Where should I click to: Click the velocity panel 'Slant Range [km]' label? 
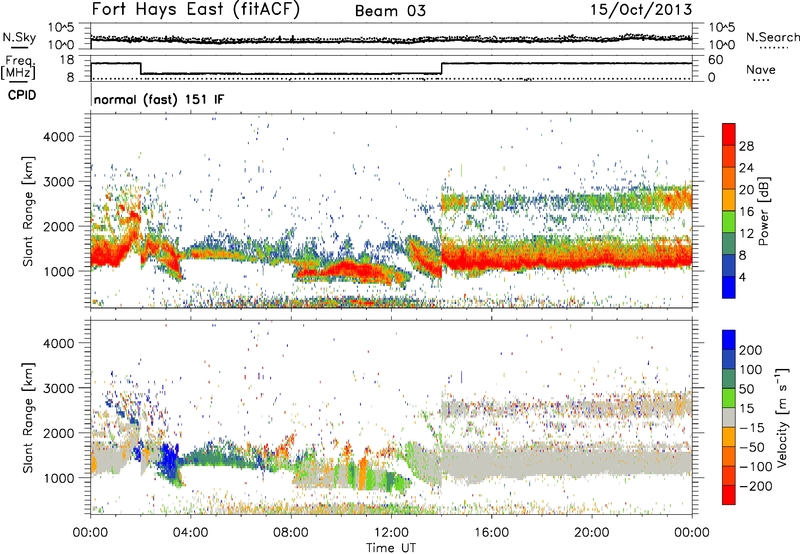28,417
